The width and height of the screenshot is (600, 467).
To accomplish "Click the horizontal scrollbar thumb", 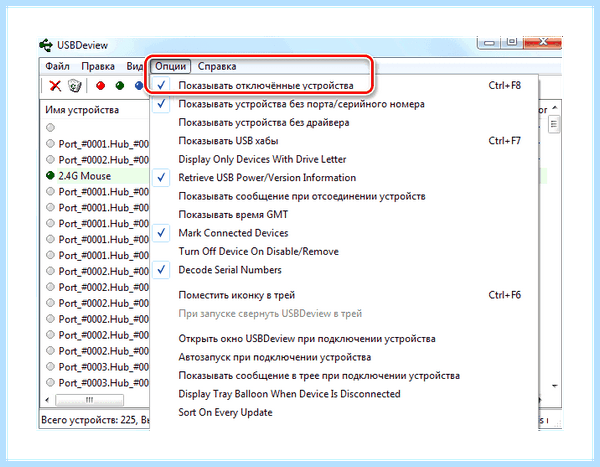I will pos(90,400).
